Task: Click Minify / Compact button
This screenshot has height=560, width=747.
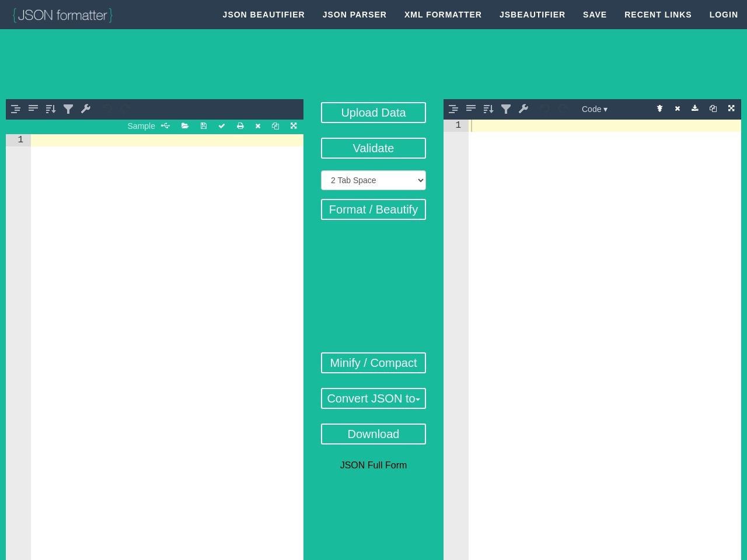Action: (x=373, y=363)
